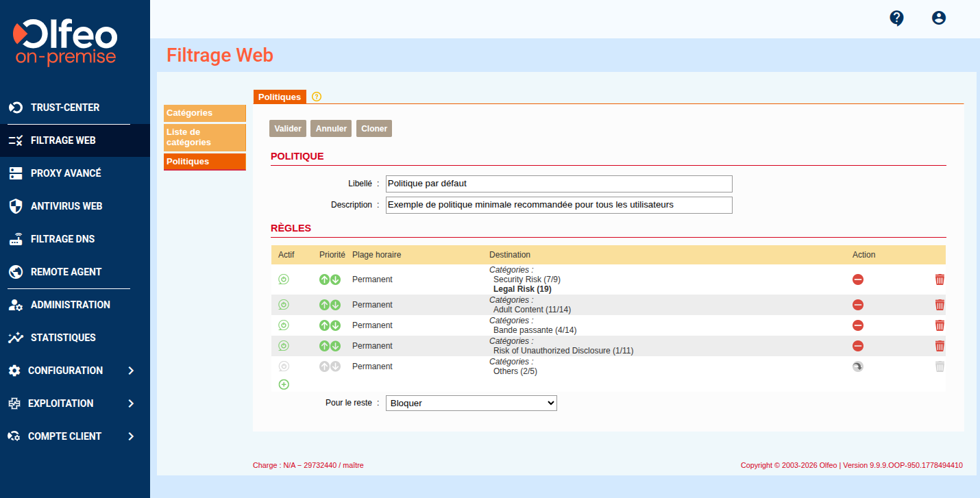
Task: Click the block action of the Unauthorized Disclosure rule
Action: click(858, 346)
